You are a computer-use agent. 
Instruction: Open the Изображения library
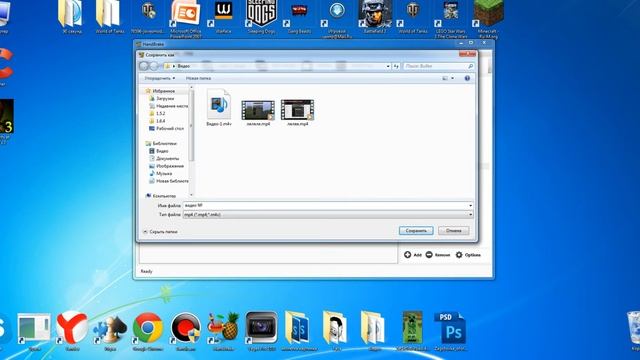click(x=167, y=166)
